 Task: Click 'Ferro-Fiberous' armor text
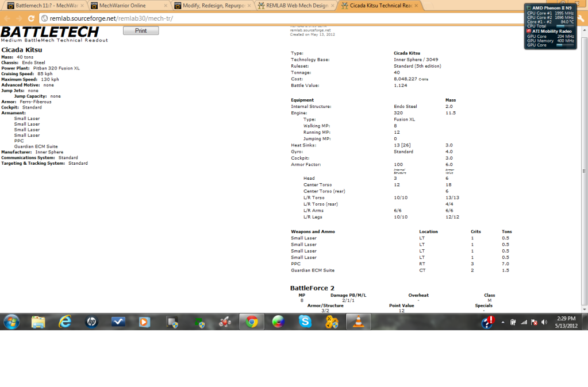36,102
